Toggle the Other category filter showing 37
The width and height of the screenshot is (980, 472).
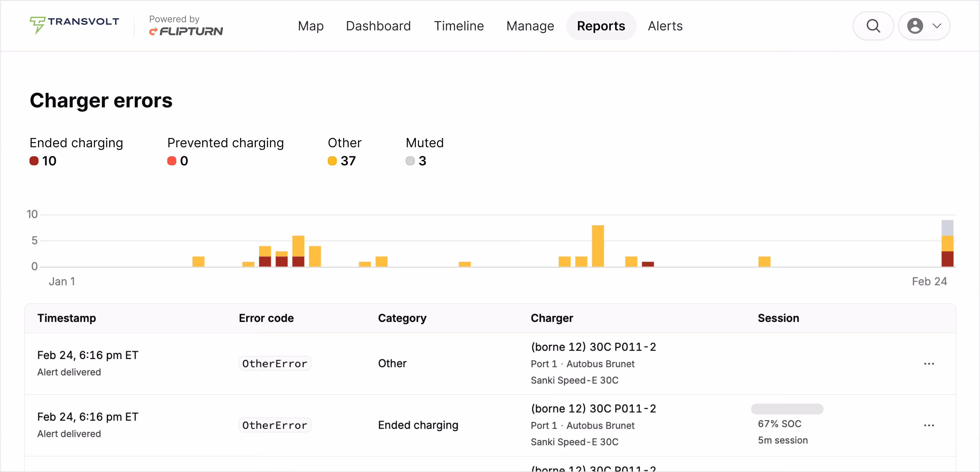pos(342,152)
